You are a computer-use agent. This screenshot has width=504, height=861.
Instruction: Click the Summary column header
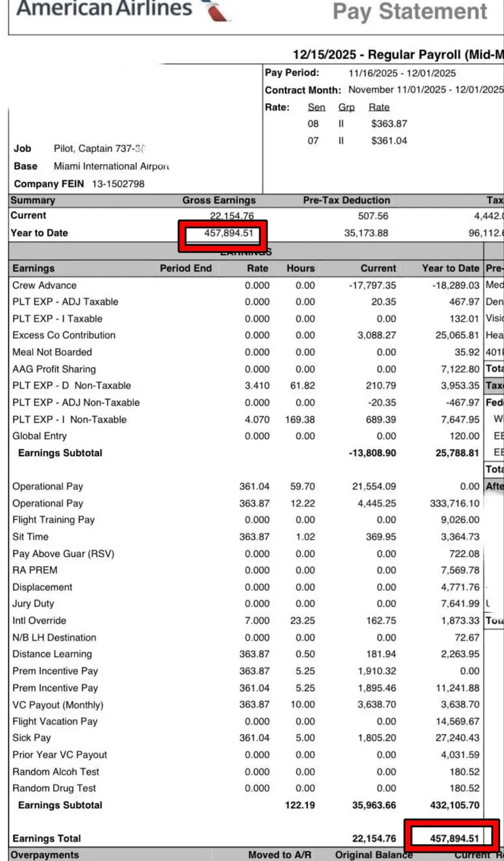33,200
